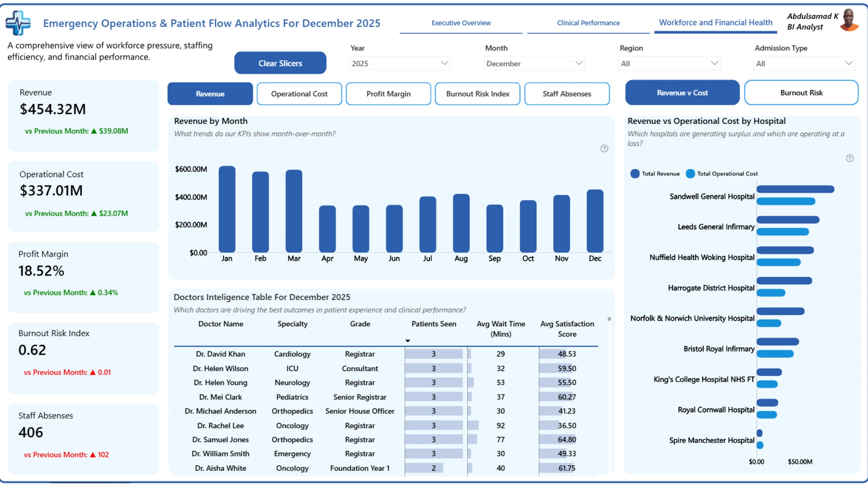
Task: Select the March revenue bar
Action: point(294,211)
